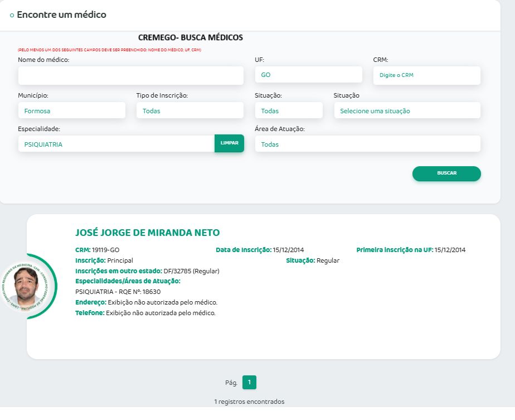Image resolution: width=515 pixels, height=420 pixels.
Task: Click the DF/32785 out-of-state registration text
Action: click(191, 271)
